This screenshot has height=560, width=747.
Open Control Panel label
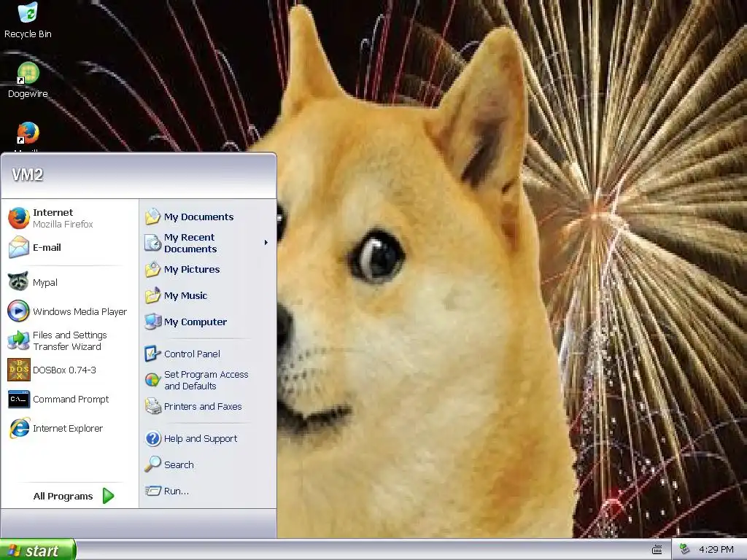click(x=192, y=354)
